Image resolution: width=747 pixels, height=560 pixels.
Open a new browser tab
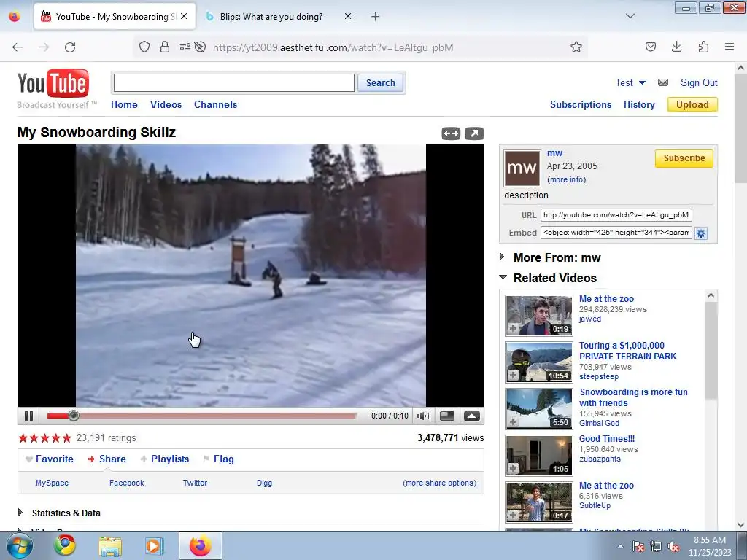(x=376, y=17)
